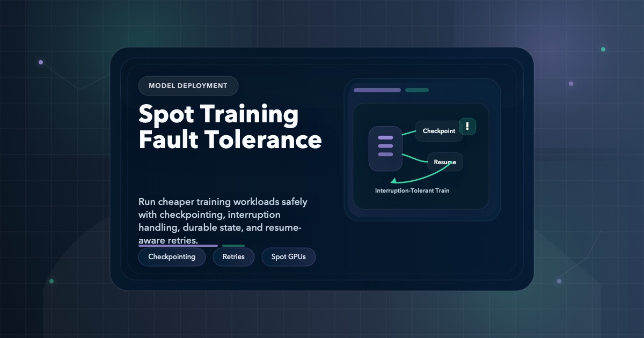The image size is (644, 338).
Task: Click the exclamation warning icon beside Checkpoint
Action: point(467,126)
